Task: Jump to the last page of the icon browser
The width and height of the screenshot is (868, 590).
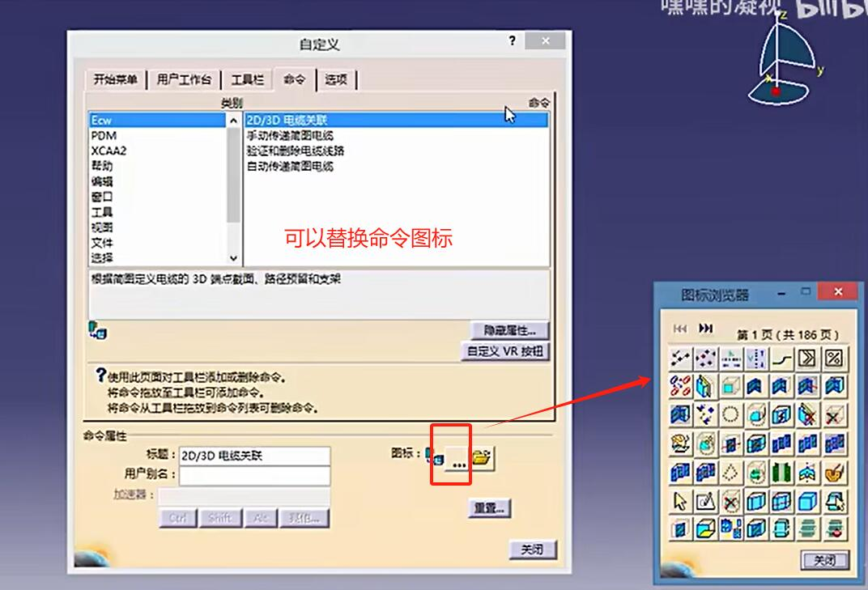Action: (x=706, y=329)
